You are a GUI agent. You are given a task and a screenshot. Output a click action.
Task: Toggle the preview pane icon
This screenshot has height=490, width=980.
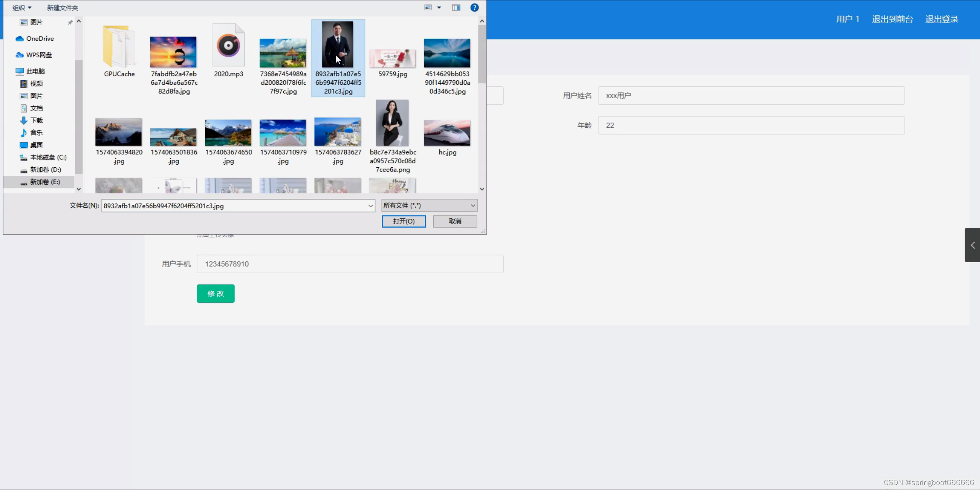[x=456, y=8]
